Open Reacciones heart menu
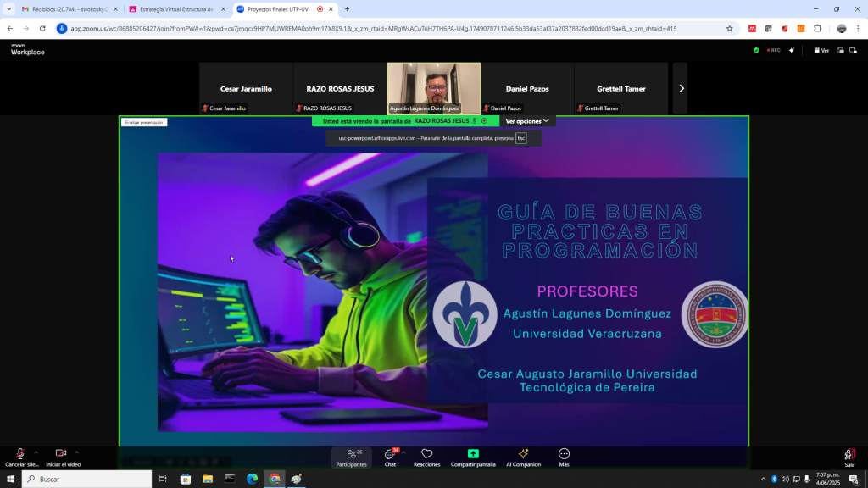868x488 pixels. [x=427, y=457]
